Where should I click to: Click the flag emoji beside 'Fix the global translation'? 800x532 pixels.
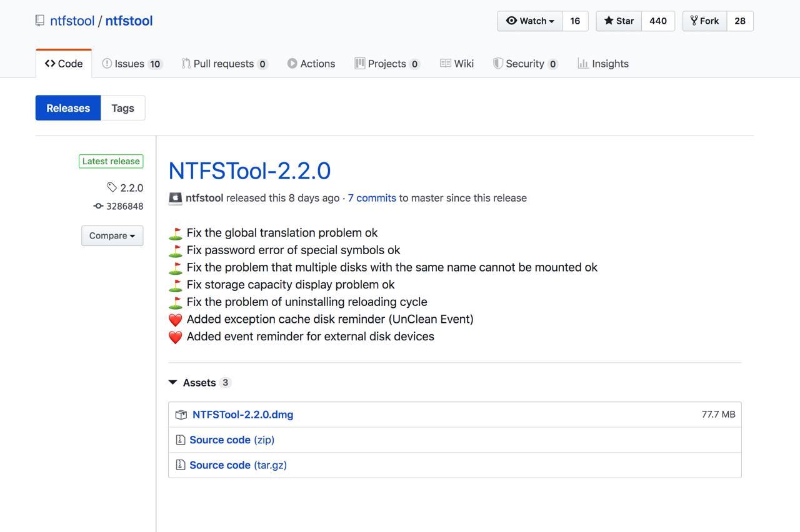(176, 234)
